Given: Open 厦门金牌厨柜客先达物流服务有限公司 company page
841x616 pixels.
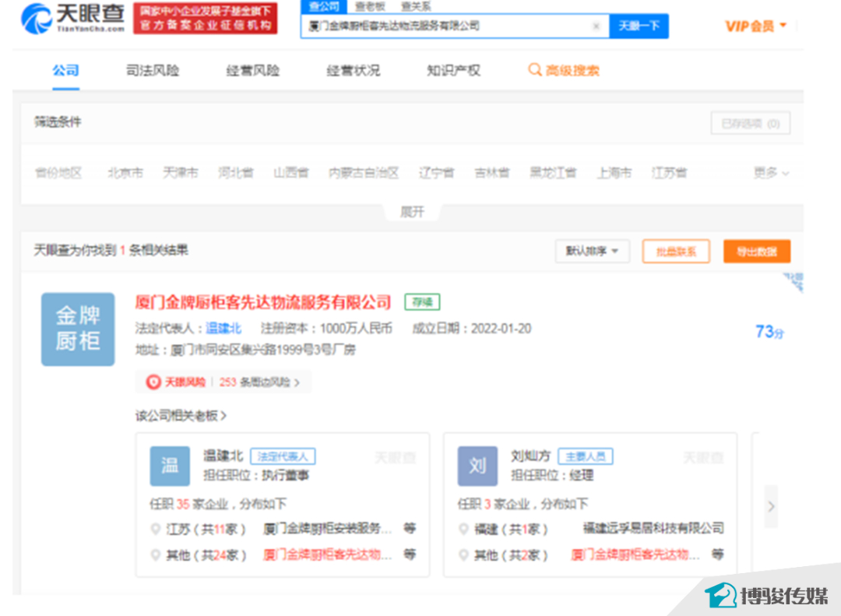Looking at the screenshot, I should [x=263, y=302].
